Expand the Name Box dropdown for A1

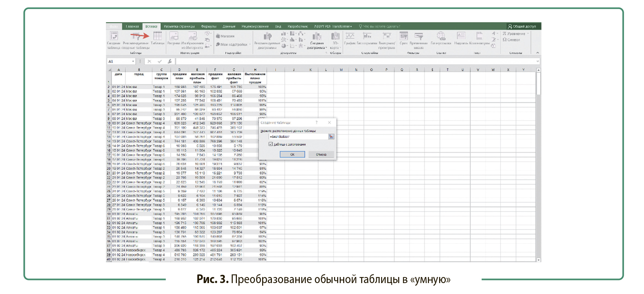click(133, 61)
